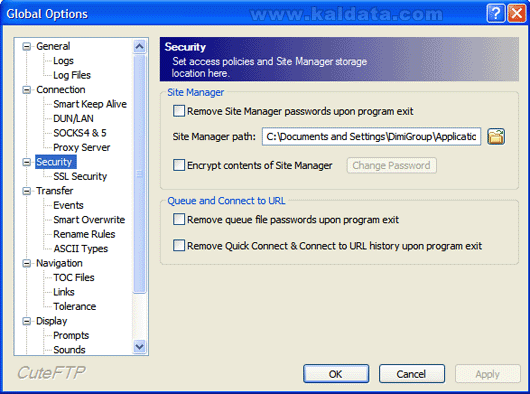Select the Transfer category
This screenshot has width=530, height=394.
[x=54, y=191]
